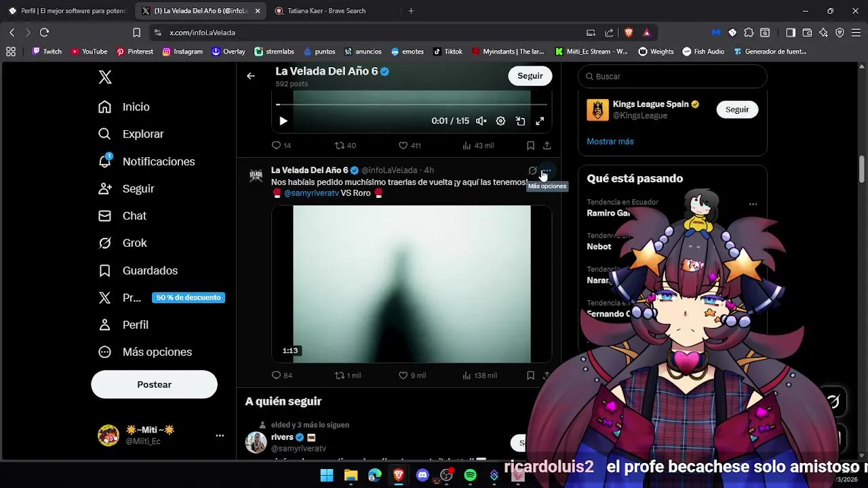Open Inicio in the X sidebar
This screenshot has width=868, height=488.
pyautogui.click(x=124, y=107)
